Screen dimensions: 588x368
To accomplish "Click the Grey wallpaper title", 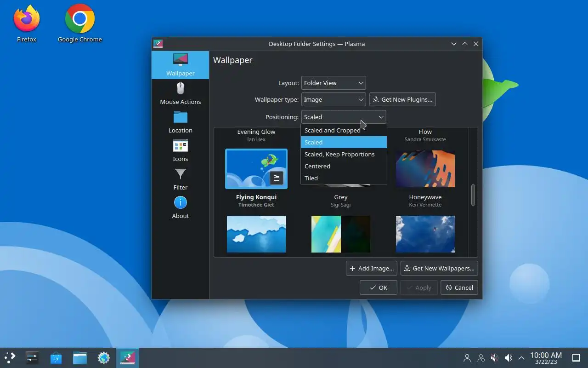I will tap(341, 197).
